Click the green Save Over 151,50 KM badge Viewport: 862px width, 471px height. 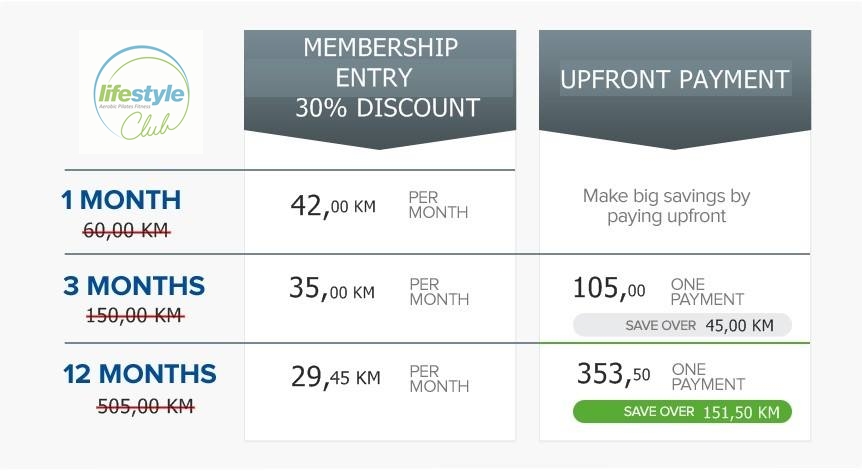tap(682, 412)
